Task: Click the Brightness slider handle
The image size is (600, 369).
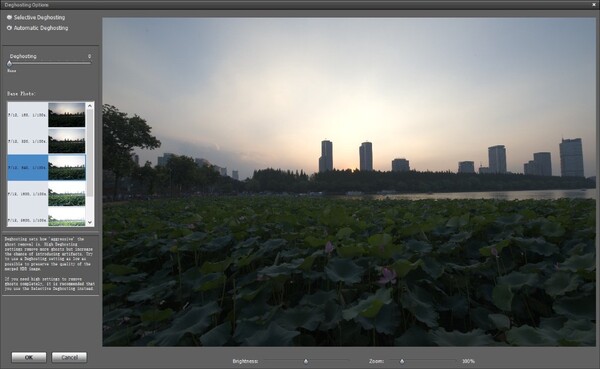Action: [306, 361]
